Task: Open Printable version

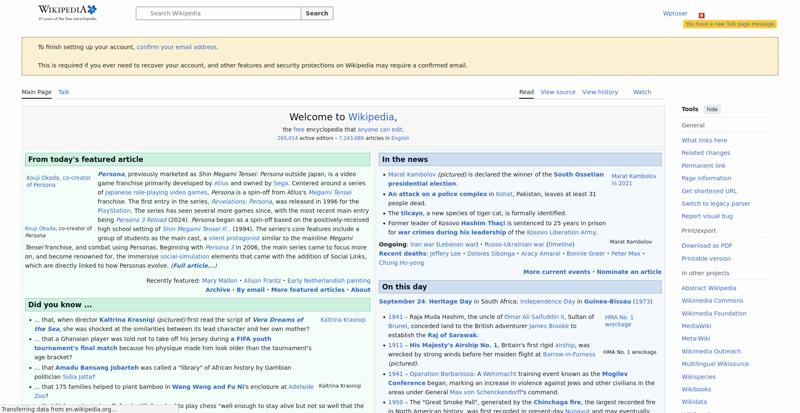Action: point(706,258)
